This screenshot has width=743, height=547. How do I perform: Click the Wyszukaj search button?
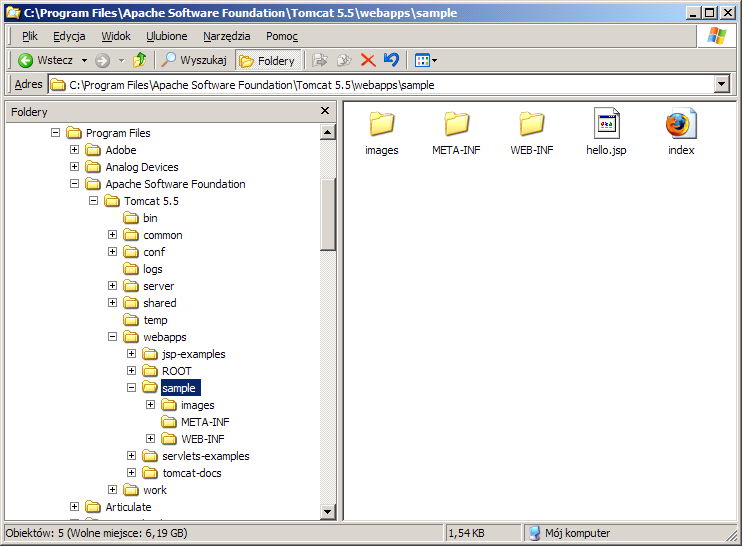coord(194,60)
